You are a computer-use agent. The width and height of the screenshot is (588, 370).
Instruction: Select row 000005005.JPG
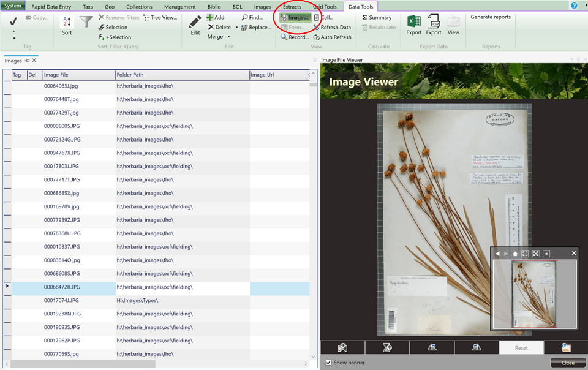160,126
